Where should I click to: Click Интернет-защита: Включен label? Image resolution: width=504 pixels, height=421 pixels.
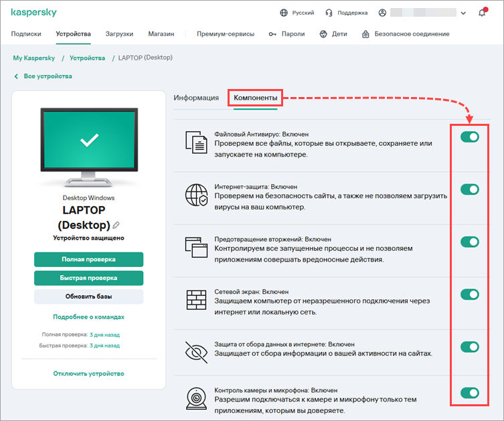click(256, 186)
